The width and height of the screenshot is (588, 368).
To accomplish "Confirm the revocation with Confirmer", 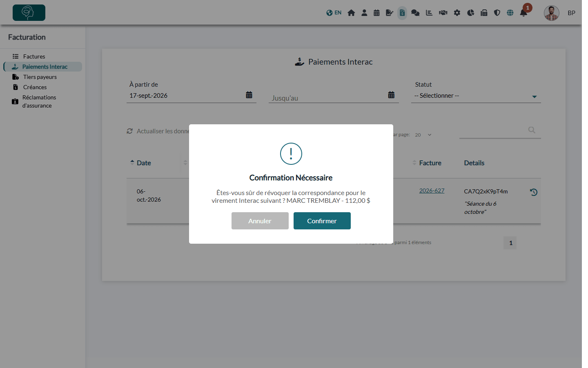I will [322, 221].
